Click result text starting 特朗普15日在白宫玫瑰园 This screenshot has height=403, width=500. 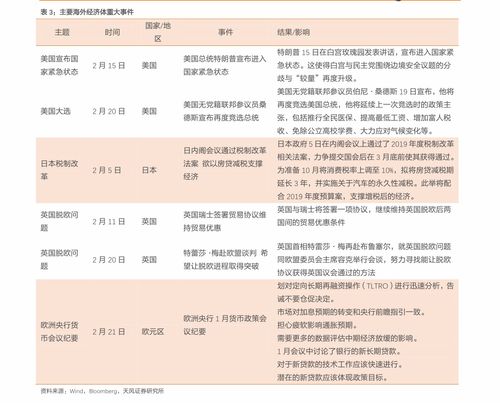pyautogui.click(x=365, y=65)
